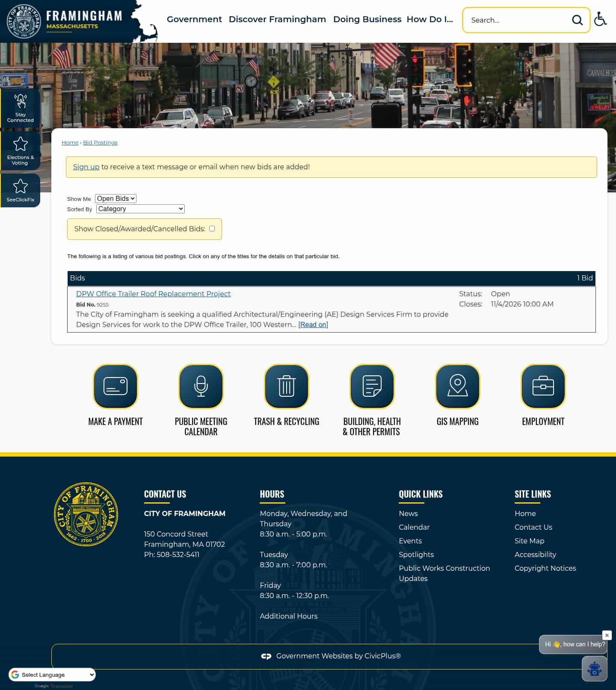This screenshot has height=690, width=616.
Task: Click the Make a Payment icon
Action: (x=115, y=386)
